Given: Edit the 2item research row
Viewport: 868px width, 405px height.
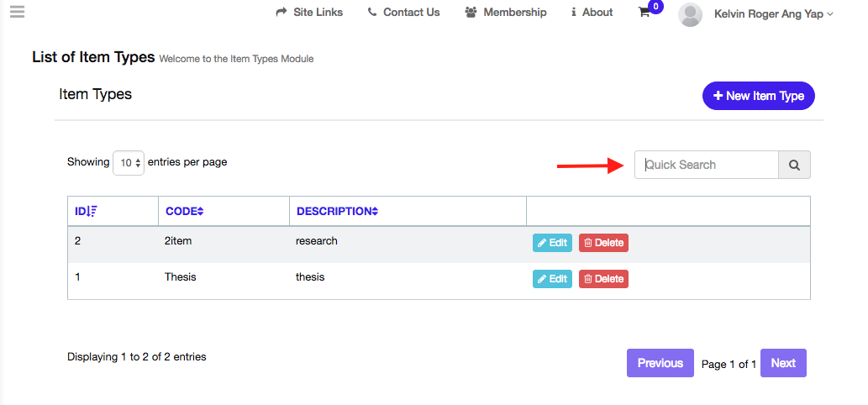Looking at the screenshot, I should tap(552, 243).
